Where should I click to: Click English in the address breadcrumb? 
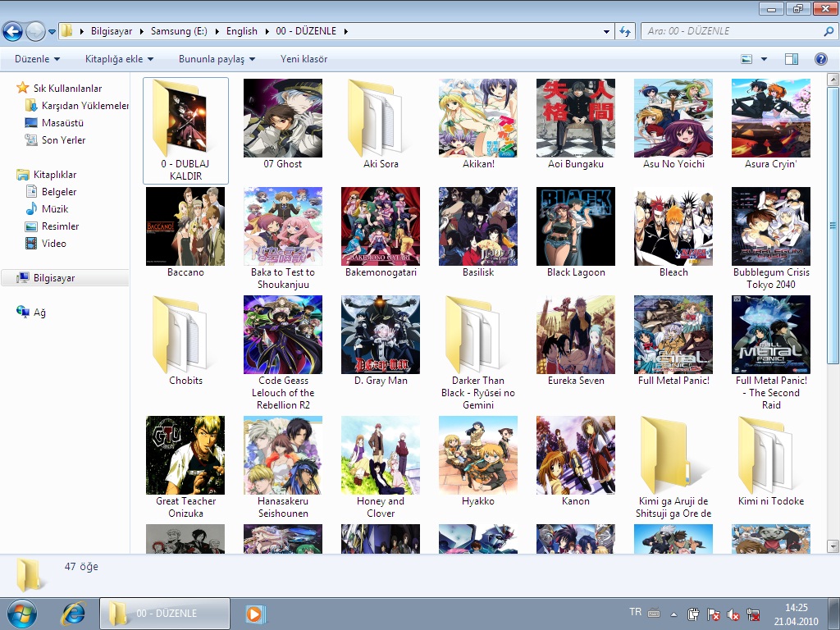coord(242,31)
